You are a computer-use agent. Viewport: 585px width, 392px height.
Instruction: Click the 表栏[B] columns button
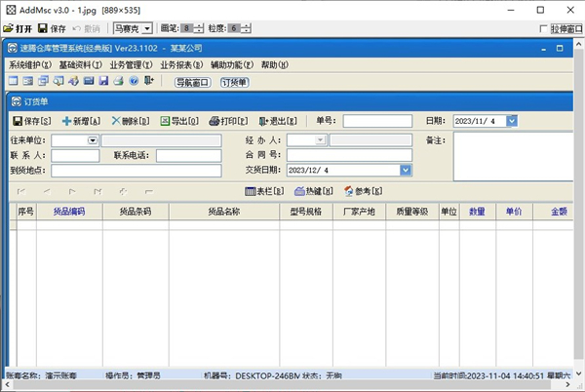pos(264,191)
